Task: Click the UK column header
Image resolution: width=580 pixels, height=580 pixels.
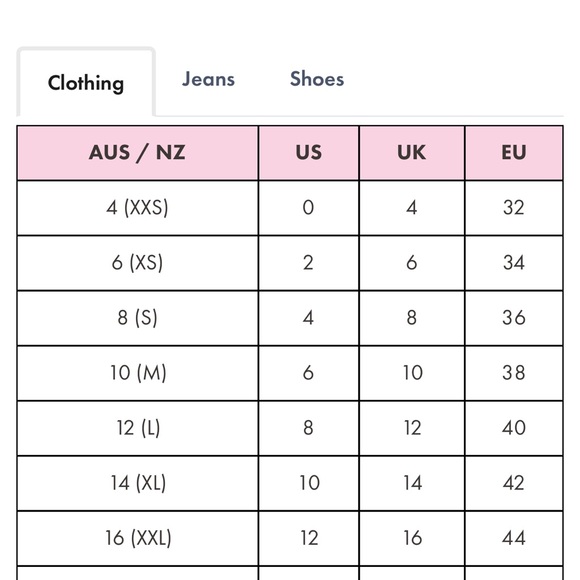Action: coord(412,153)
